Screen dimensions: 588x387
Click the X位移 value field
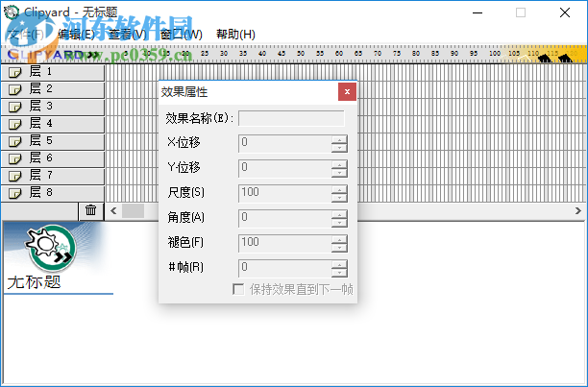click(285, 143)
